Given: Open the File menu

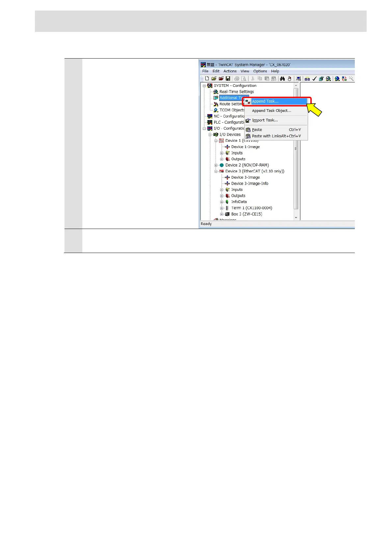Looking at the screenshot, I should click(205, 71).
